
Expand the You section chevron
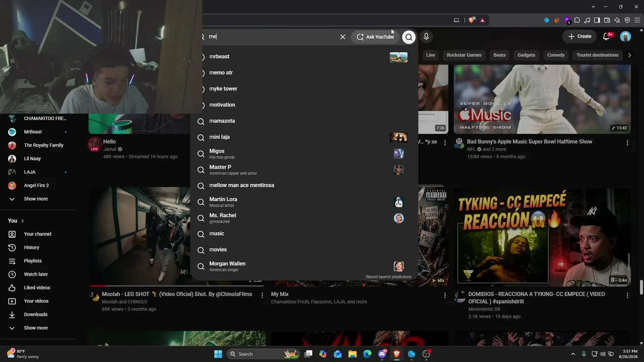point(22,221)
